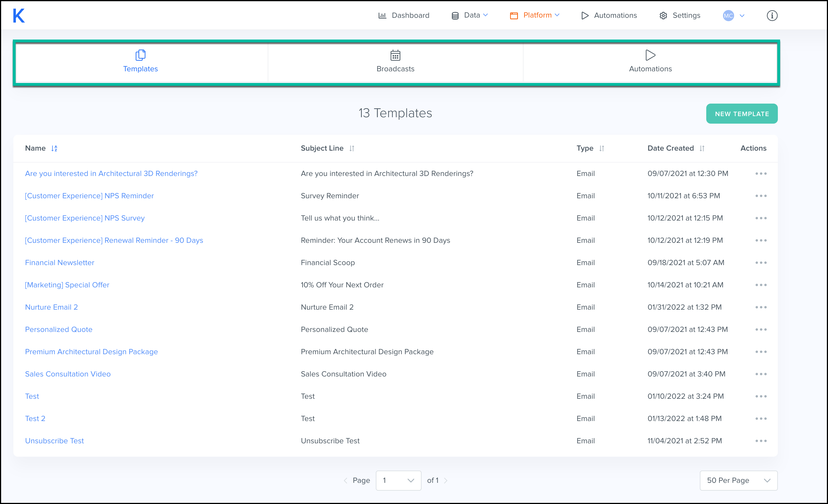Switch to the Broadcasts tab
The height and width of the screenshot is (504, 828).
tap(395, 62)
